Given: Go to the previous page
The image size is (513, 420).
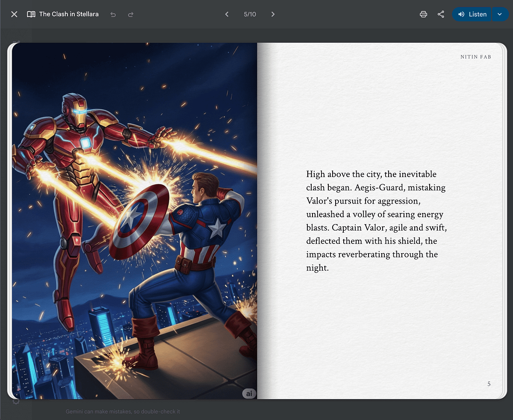Looking at the screenshot, I should 227,14.
